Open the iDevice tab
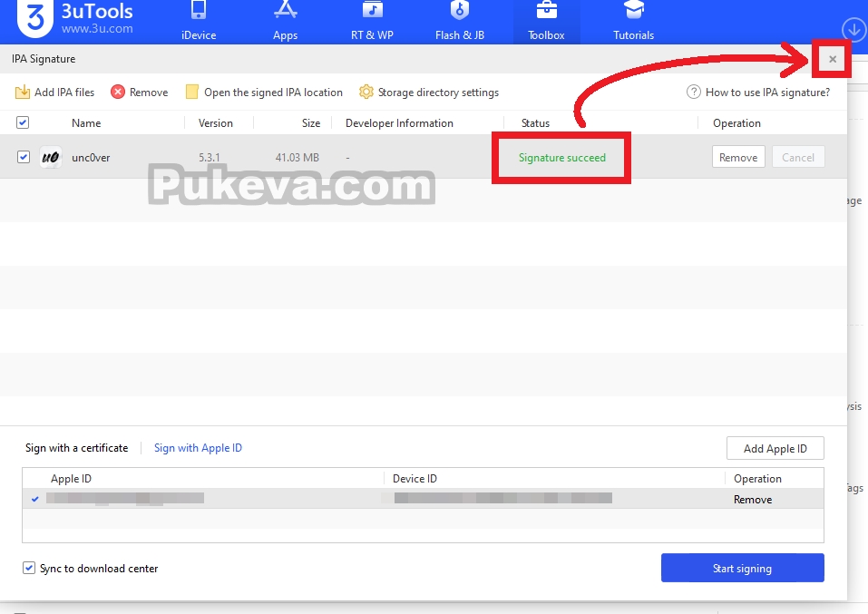Image resolution: width=868 pixels, height=614 pixels. point(199,22)
